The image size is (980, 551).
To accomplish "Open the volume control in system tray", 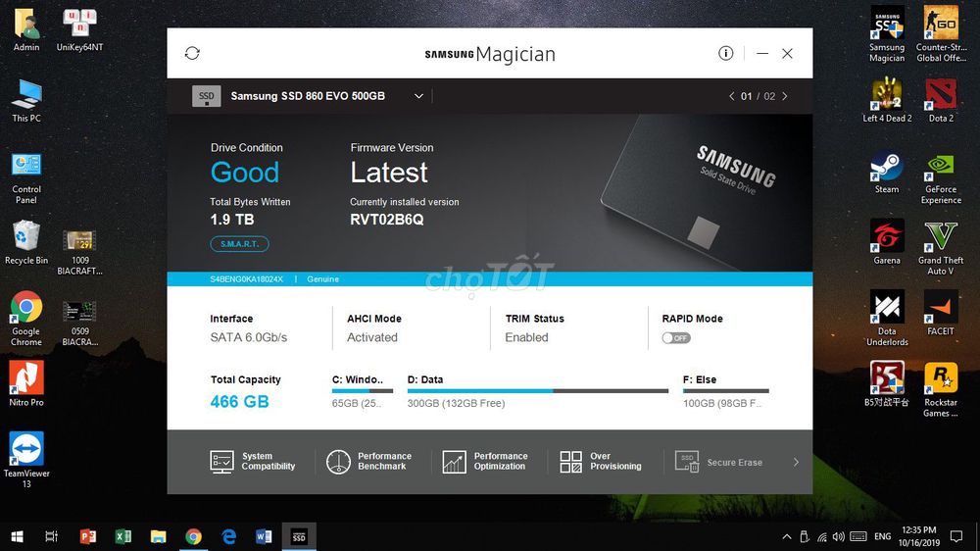I will [x=839, y=536].
